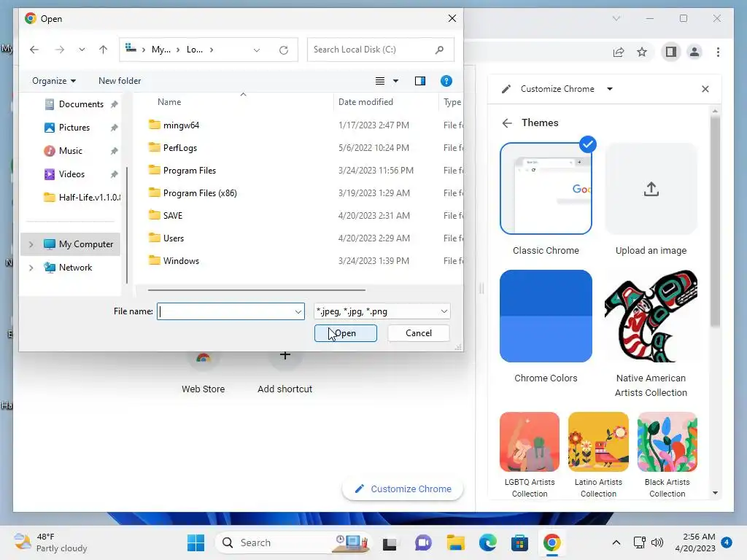Open the view options dropdown arrow
Image resolution: width=747 pixels, height=560 pixels.
[395, 81]
